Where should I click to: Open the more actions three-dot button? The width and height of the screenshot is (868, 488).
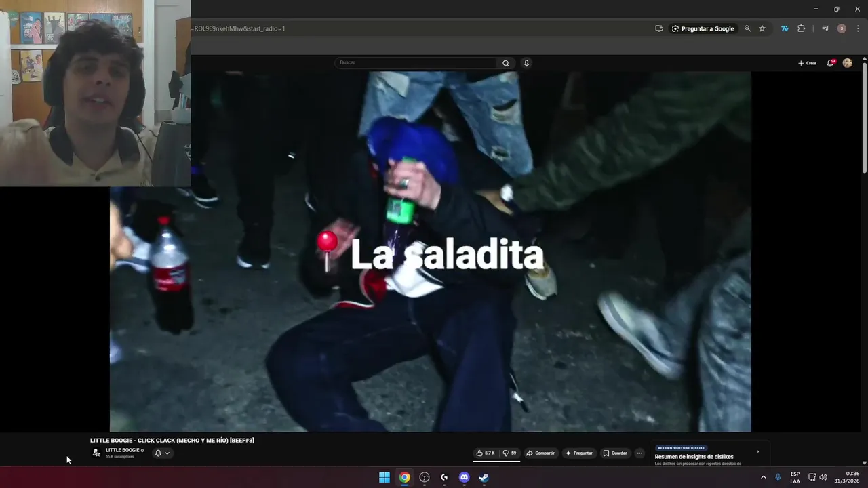[639, 453]
